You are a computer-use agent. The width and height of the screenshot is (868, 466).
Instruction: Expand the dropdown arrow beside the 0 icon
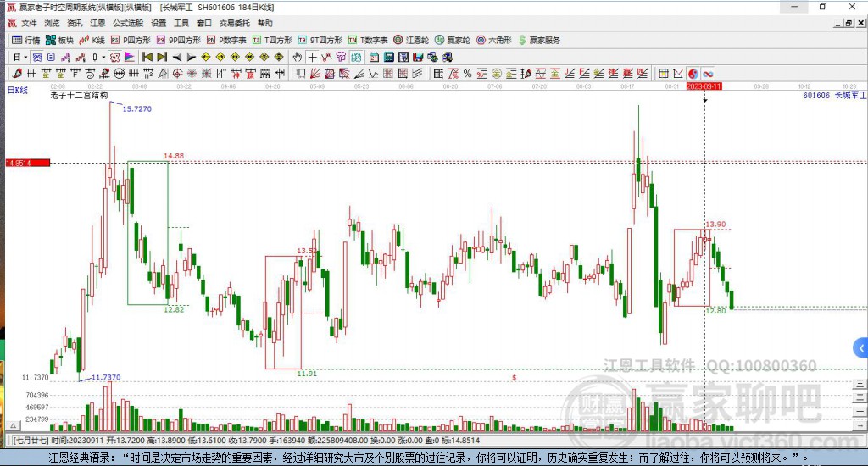pyautogui.click(x=103, y=57)
